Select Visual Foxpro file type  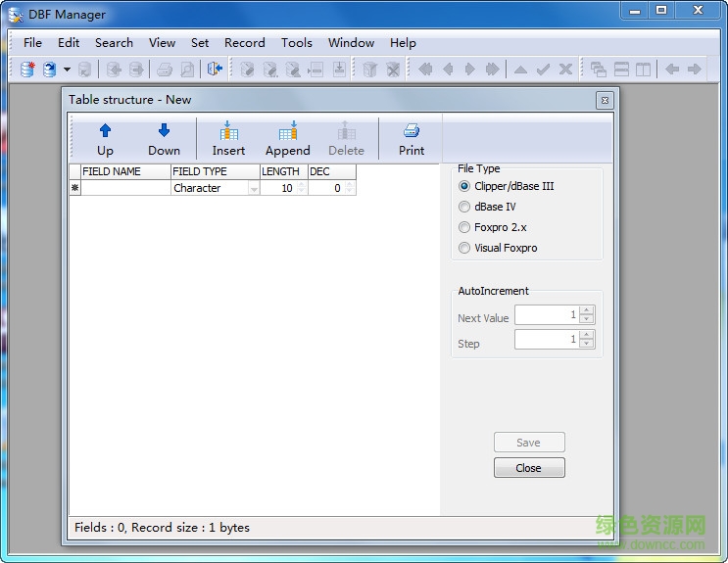coord(498,248)
